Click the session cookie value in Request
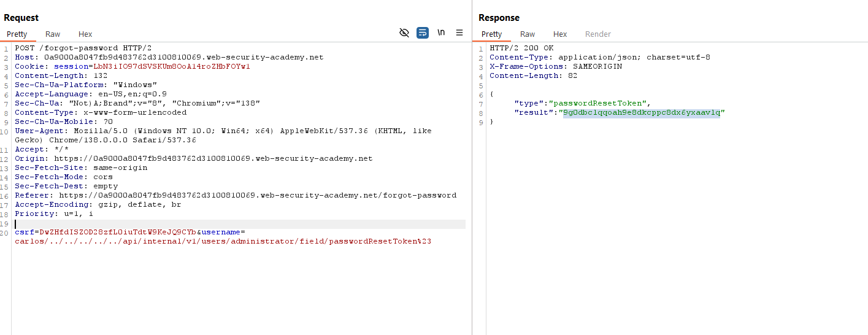 [x=172, y=67]
